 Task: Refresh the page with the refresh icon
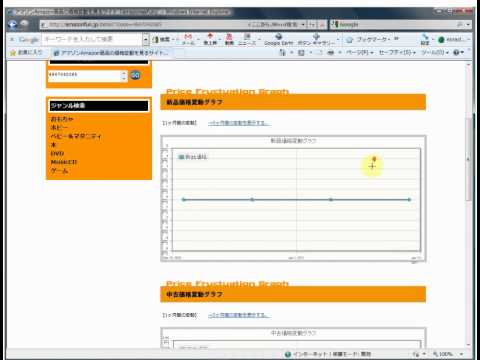pos(312,25)
